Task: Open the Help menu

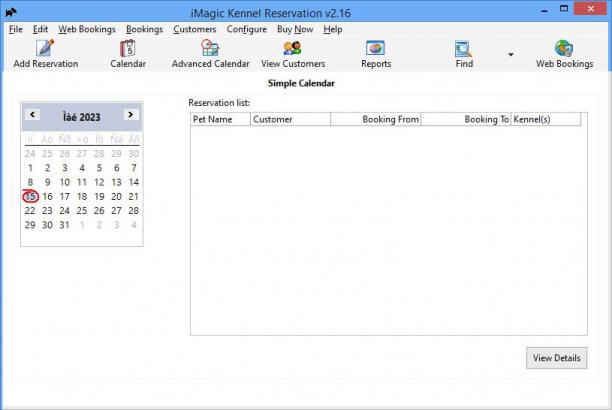Action: click(x=333, y=29)
